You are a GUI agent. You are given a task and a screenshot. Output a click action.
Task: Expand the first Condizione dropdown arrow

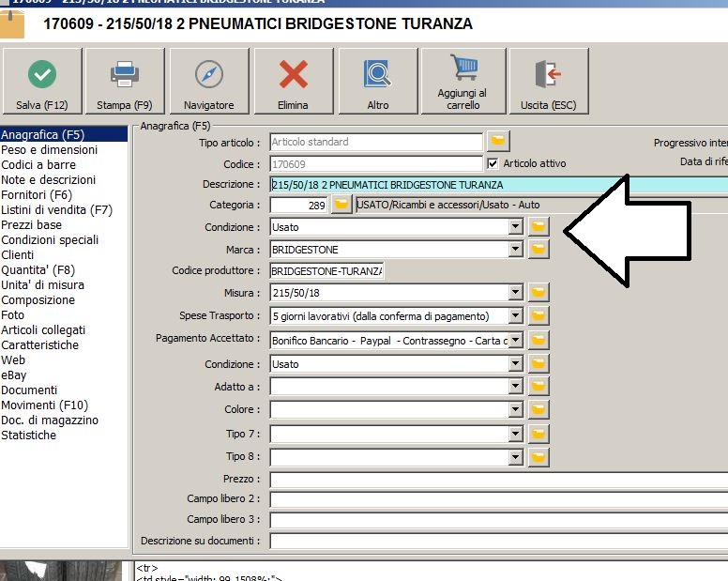coord(515,226)
